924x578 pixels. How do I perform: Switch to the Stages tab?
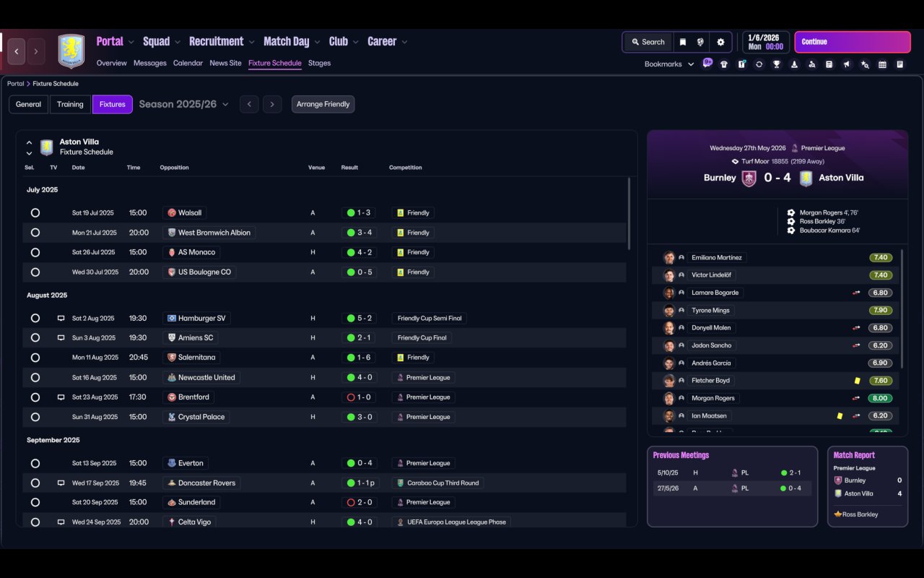pos(319,63)
